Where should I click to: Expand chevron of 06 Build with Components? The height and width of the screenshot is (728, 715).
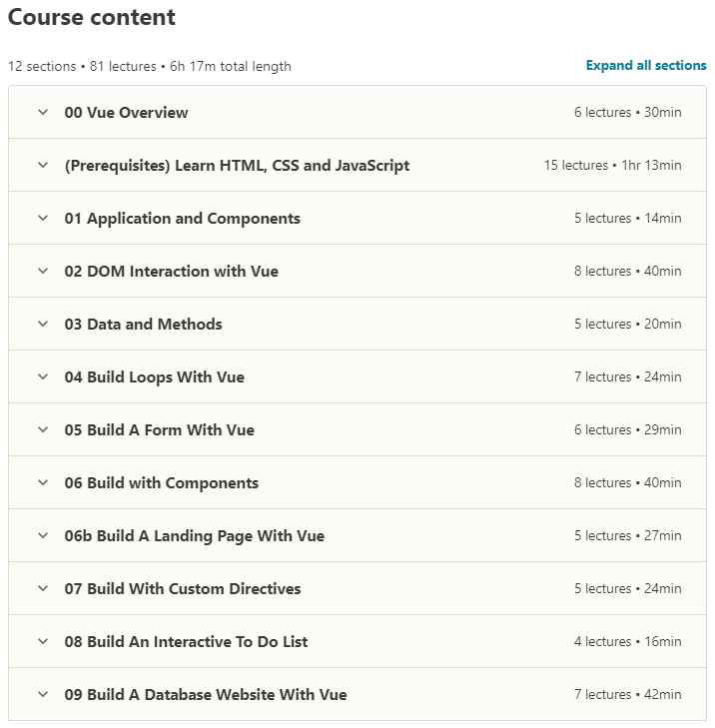[43, 483]
